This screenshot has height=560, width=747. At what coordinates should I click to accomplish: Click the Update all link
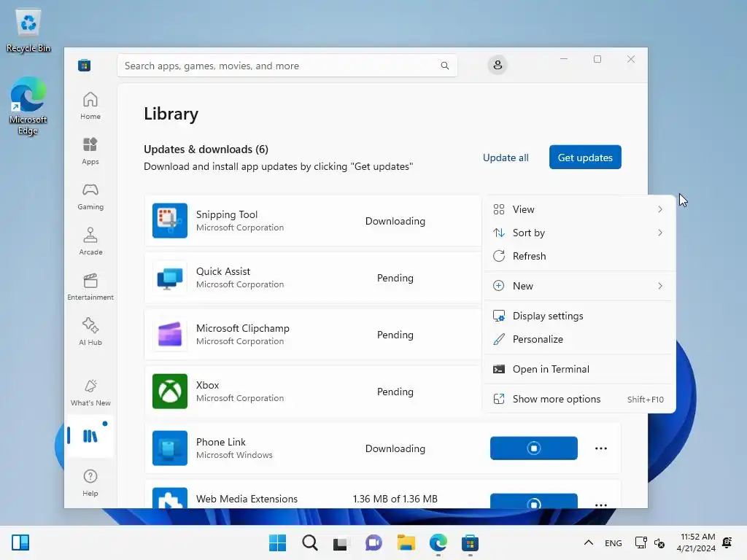506,157
